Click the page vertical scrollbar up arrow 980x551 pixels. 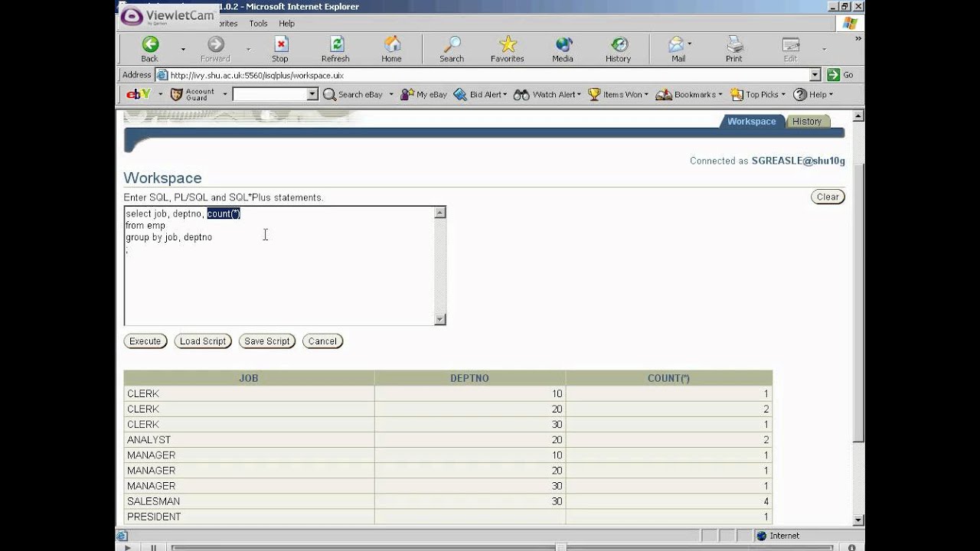pyautogui.click(x=858, y=116)
